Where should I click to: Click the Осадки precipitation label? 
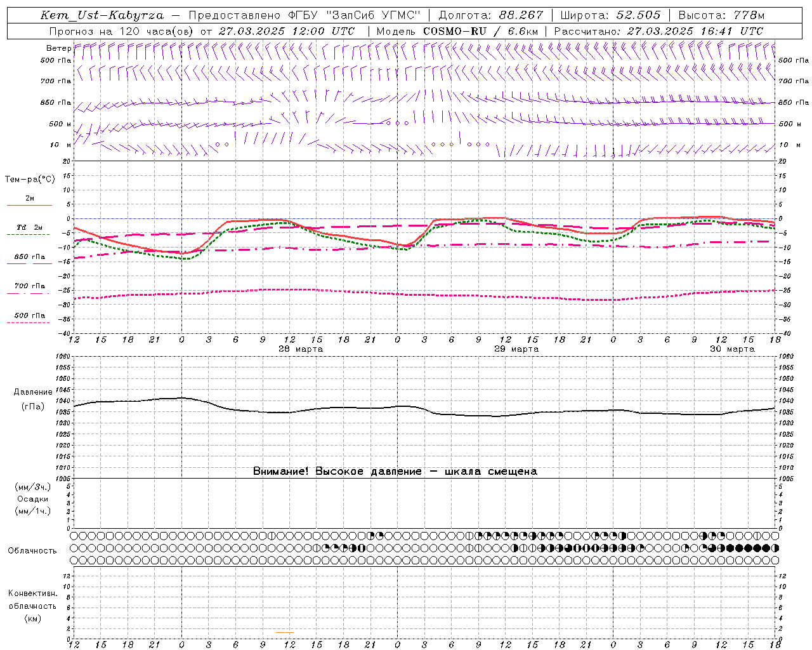tap(33, 499)
